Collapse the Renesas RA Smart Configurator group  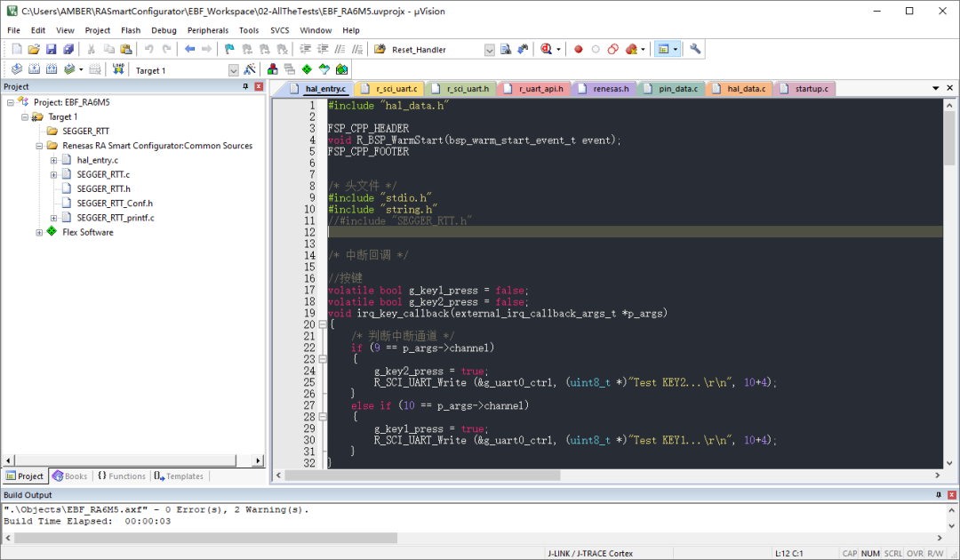(x=39, y=146)
